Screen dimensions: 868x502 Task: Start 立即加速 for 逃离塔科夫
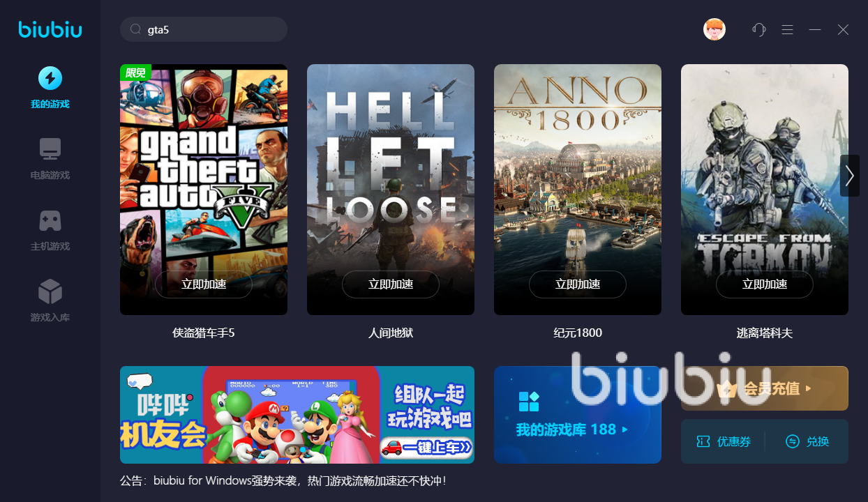pos(765,284)
